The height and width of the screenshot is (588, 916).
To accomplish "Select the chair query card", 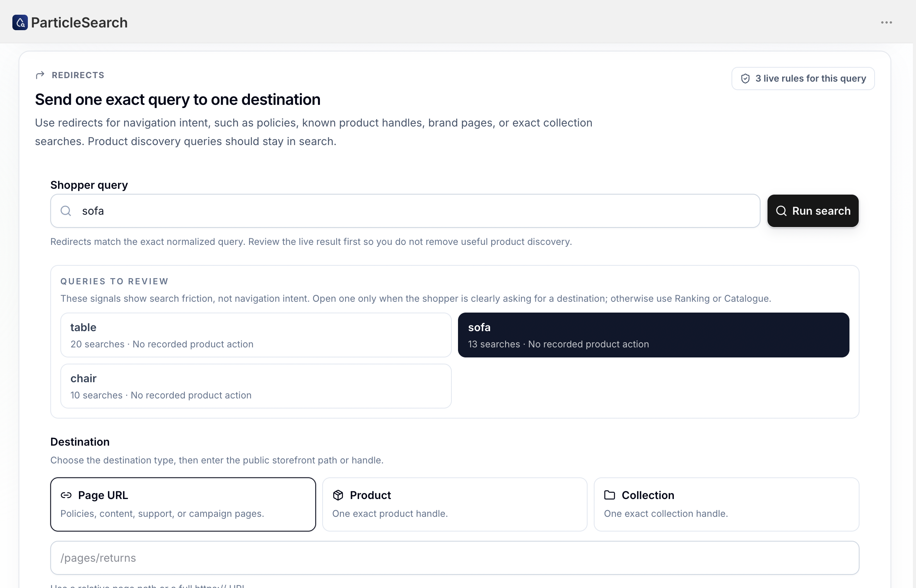I will coord(256,386).
